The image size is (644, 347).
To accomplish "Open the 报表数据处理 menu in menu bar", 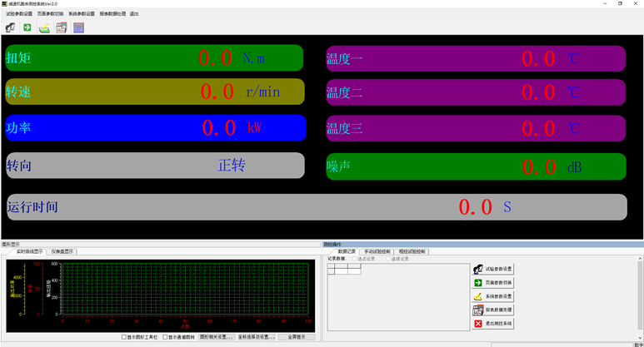I will tap(112, 14).
